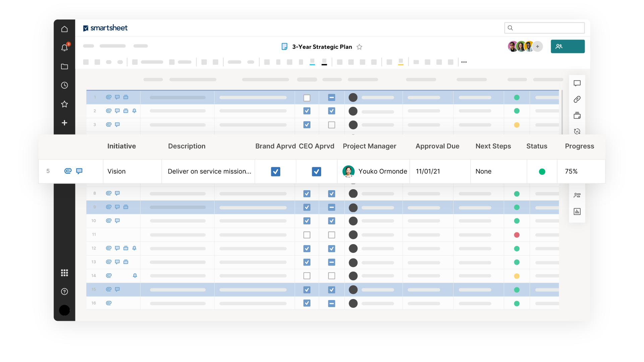This screenshot has width=644, height=362.
Task: Browse workspaces via the folder sidebar icon
Action: pos(64,67)
